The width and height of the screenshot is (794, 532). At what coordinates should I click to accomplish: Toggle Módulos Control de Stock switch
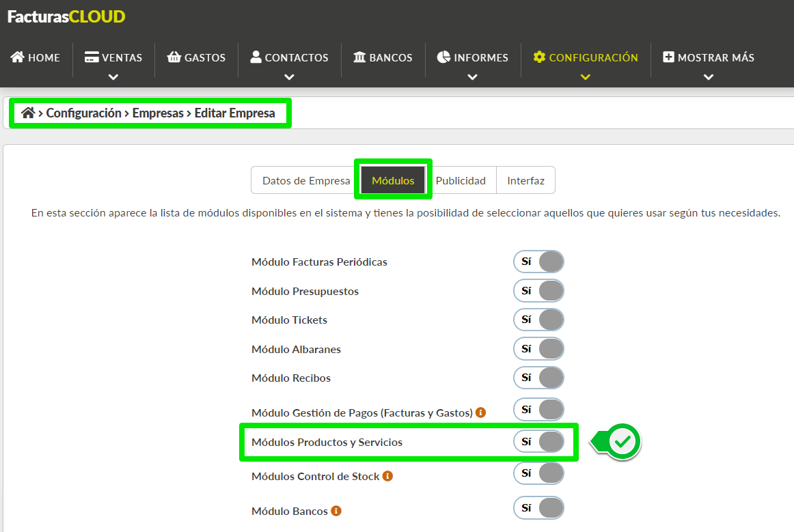tap(538, 473)
